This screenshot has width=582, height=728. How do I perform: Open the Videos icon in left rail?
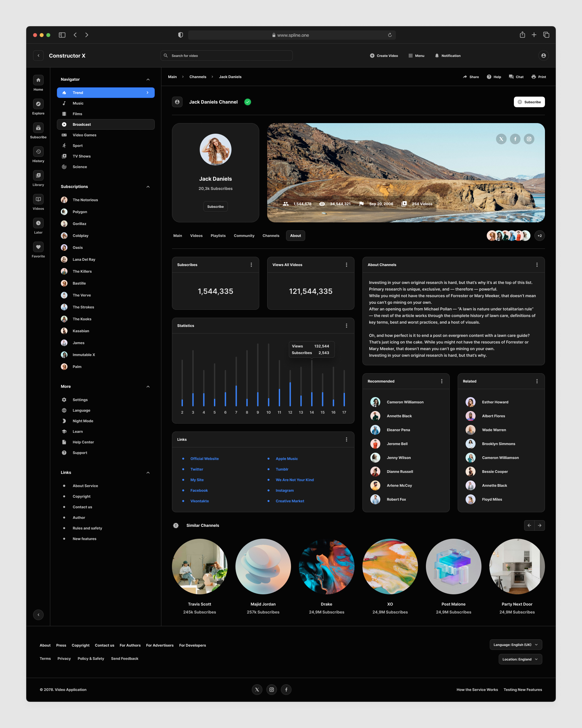tap(38, 199)
